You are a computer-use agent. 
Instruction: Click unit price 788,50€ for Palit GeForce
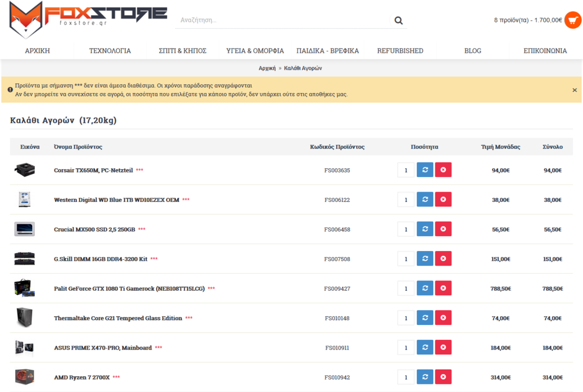click(x=501, y=289)
